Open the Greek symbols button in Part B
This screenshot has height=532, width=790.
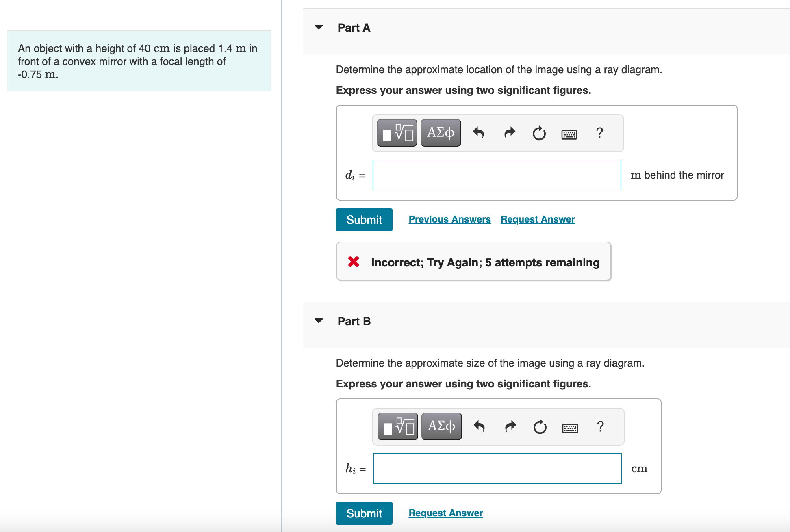(x=442, y=426)
